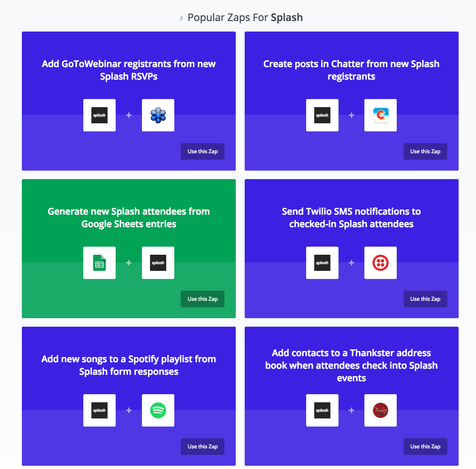Image resolution: width=476 pixels, height=469 pixels.
Task: Click the Spotify logo icon
Action: [158, 410]
